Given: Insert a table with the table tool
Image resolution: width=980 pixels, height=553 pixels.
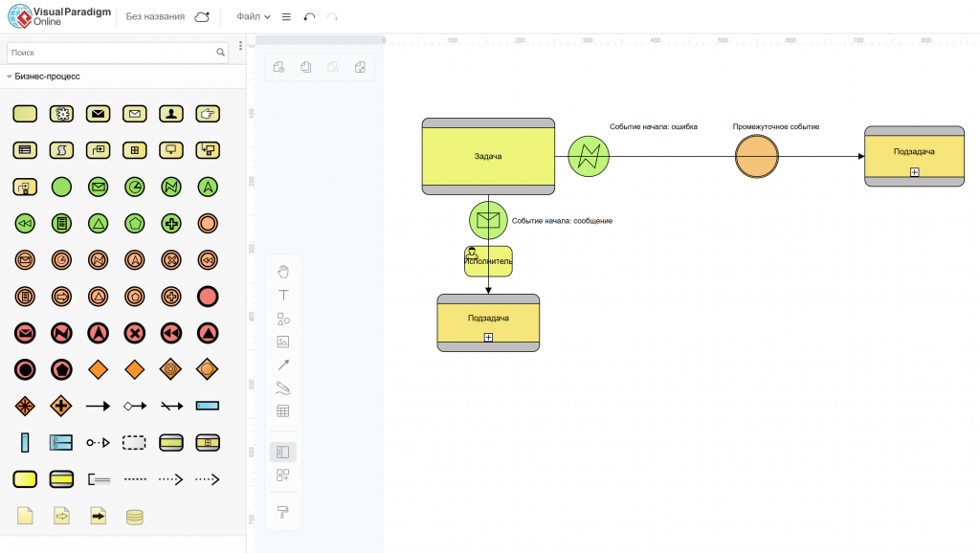Looking at the screenshot, I should click(283, 411).
